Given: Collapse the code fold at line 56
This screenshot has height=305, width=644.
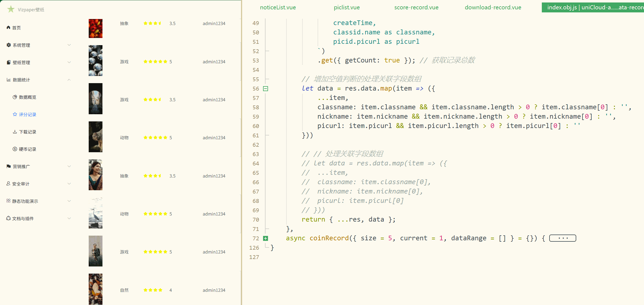Looking at the screenshot, I should 266,89.
